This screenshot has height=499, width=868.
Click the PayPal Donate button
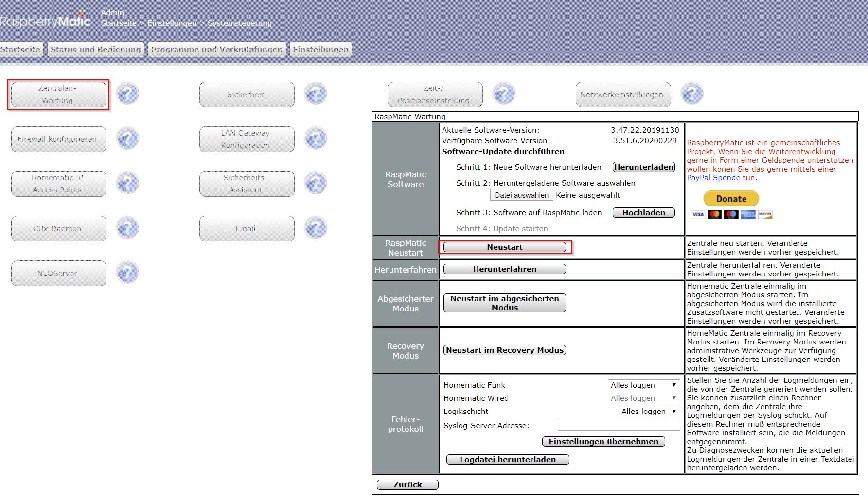click(731, 198)
